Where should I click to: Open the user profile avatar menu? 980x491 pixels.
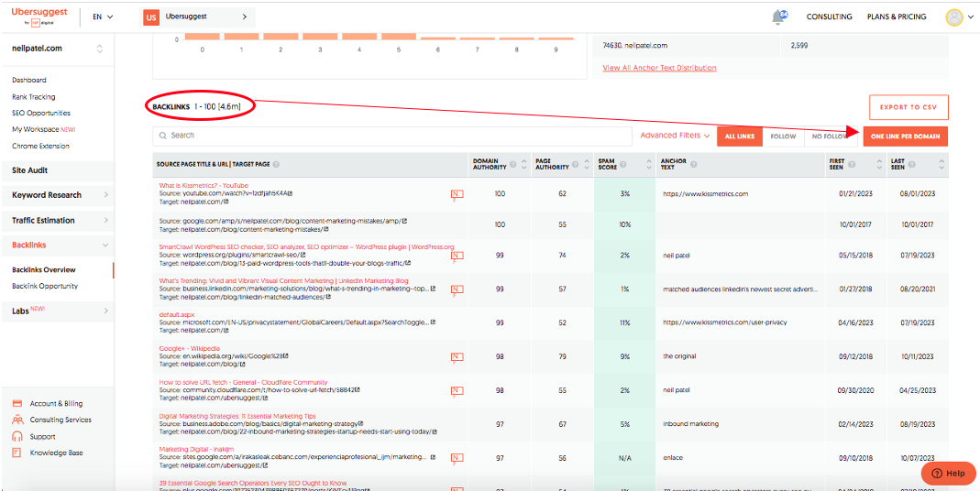[x=954, y=16]
